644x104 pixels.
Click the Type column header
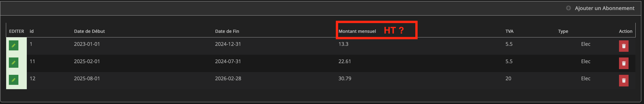[x=563, y=31]
